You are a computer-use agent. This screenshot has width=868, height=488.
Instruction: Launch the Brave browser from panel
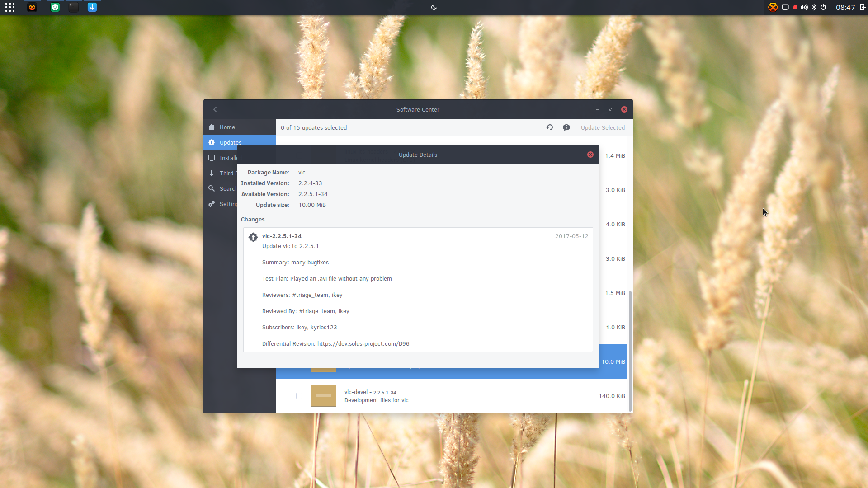(32, 7)
